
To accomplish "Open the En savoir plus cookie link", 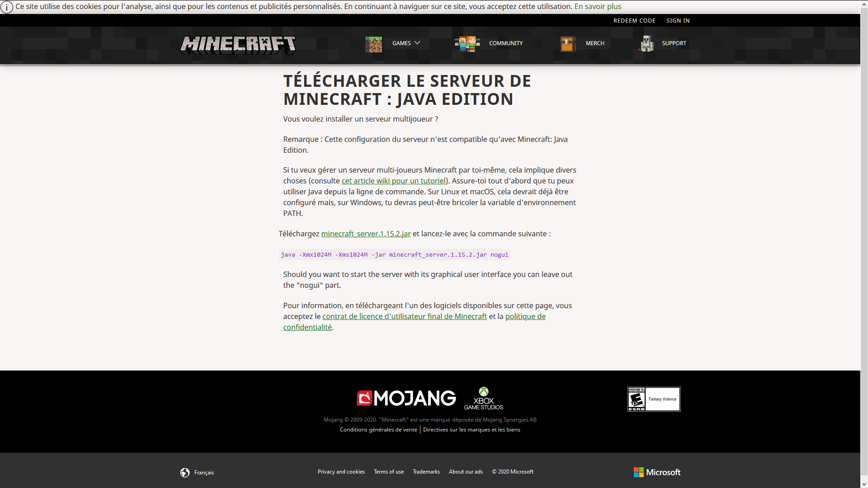I will coord(598,7).
